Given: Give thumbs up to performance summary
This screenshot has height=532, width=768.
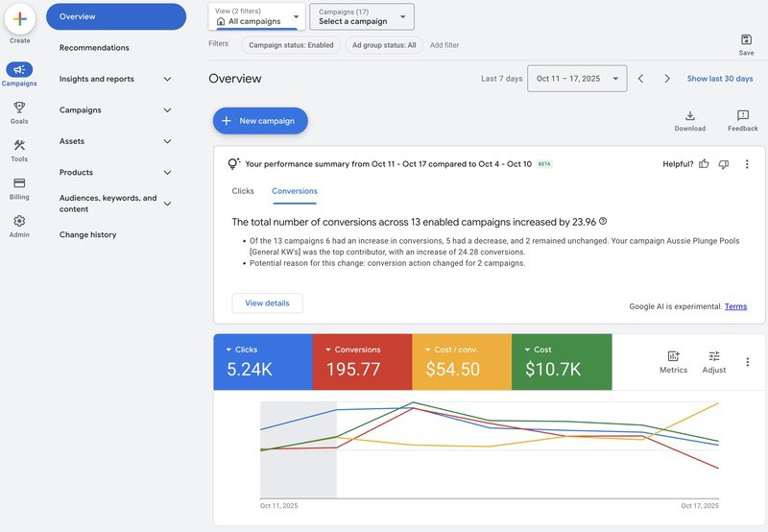Looking at the screenshot, I should click(x=704, y=164).
